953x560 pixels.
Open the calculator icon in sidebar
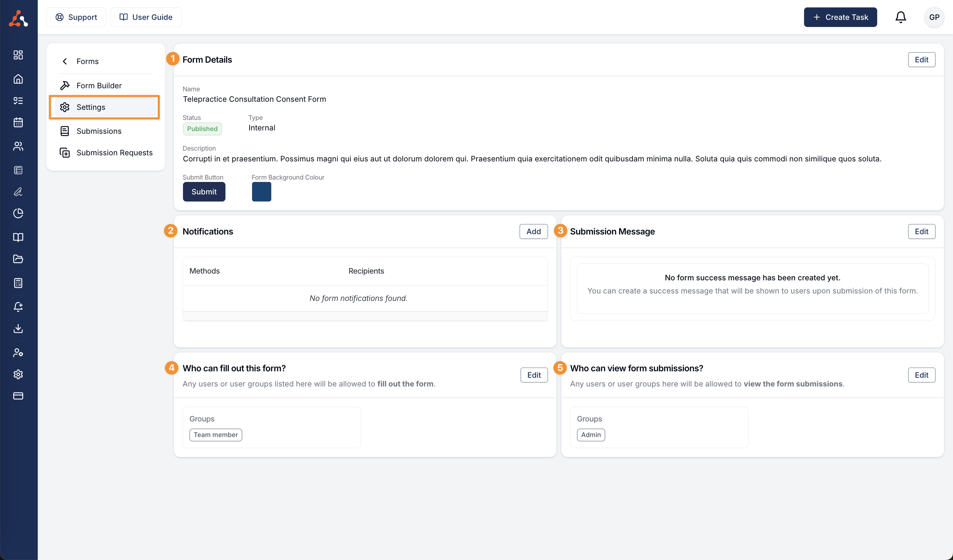click(18, 283)
